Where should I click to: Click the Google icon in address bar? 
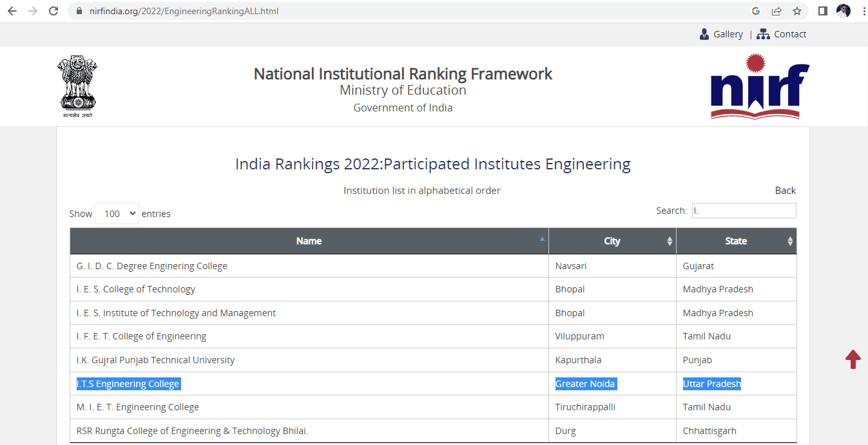click(x=756, y=11)
